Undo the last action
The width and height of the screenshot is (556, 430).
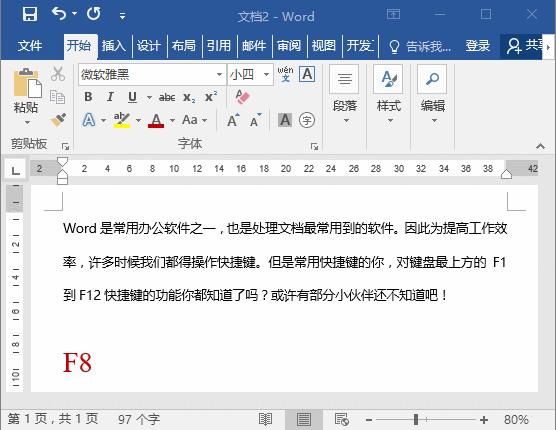tap(59, 14)
